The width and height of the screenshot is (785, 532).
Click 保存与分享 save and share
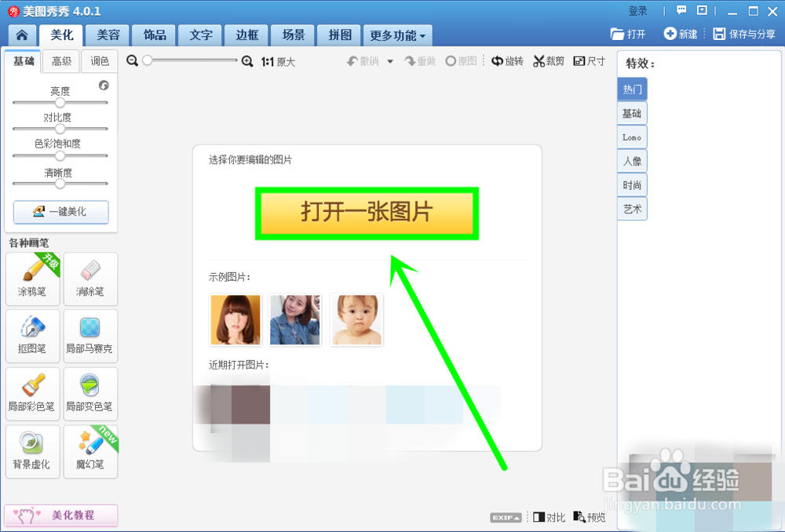tap(744, 34)
